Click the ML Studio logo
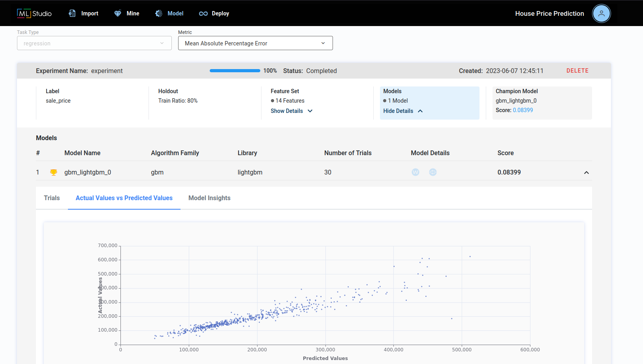 coord(34,13)
